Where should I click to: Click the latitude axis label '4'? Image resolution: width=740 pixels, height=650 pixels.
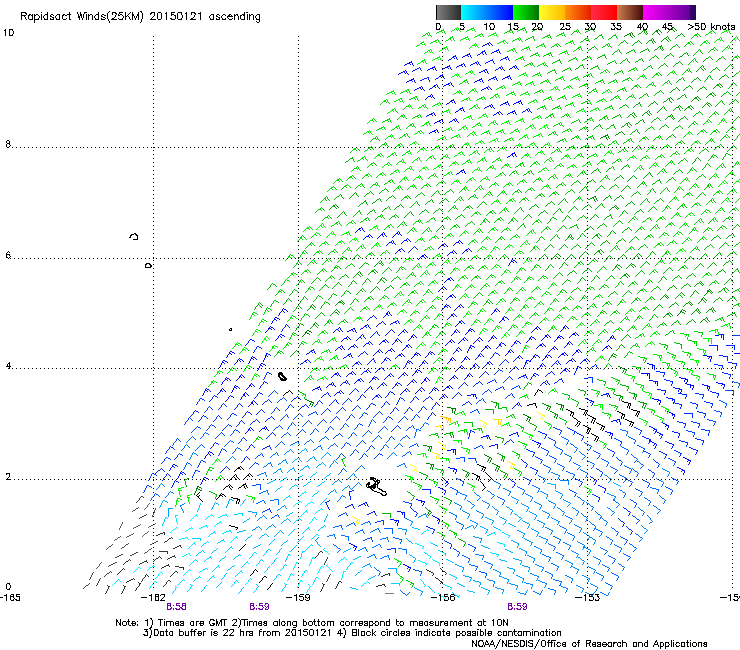pyautogui.click(x=8, y=366)
